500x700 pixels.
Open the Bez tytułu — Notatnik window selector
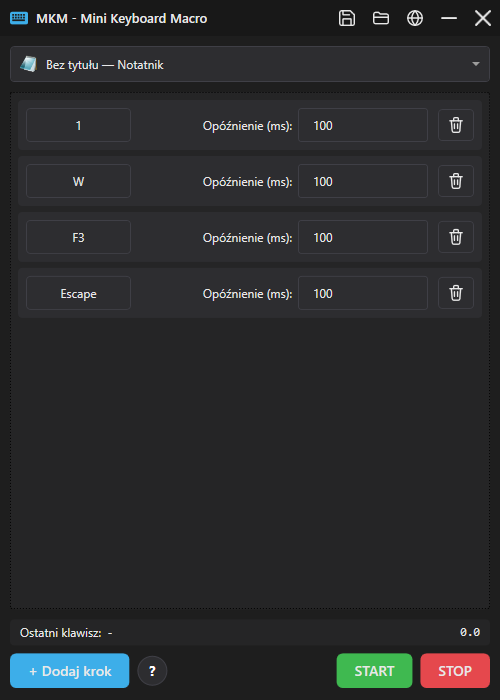[x=250, y=64]
